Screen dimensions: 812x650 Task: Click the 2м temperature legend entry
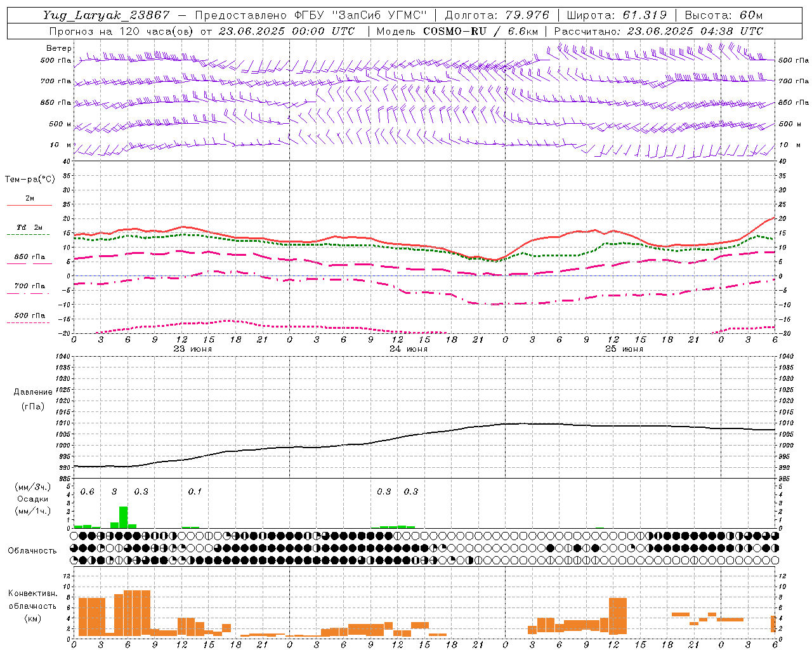coord(30,198)
